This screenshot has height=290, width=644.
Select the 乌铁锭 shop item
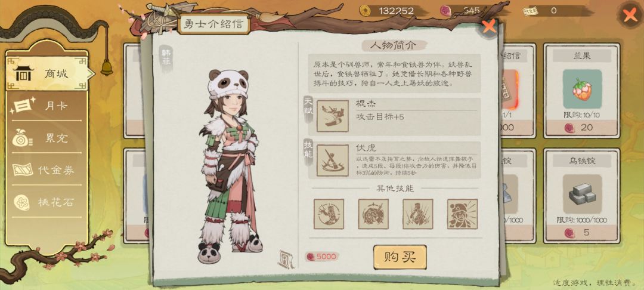[x=581, y=196]
